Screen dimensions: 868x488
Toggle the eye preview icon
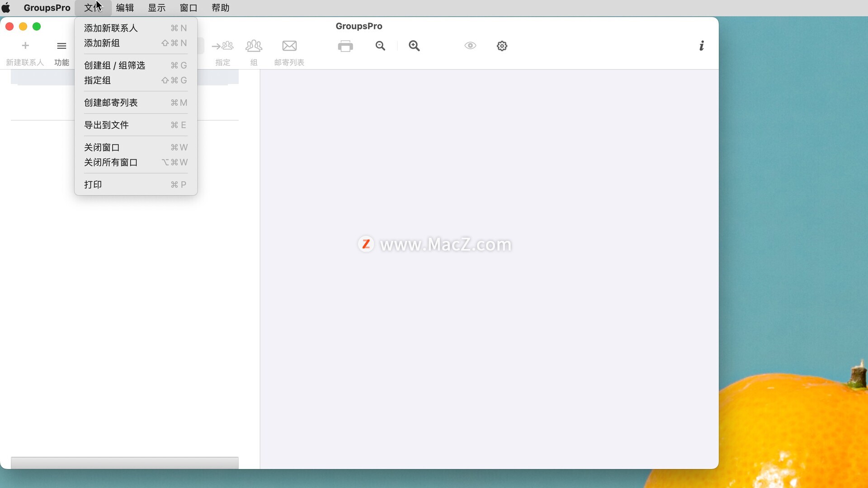coord(470,46)
